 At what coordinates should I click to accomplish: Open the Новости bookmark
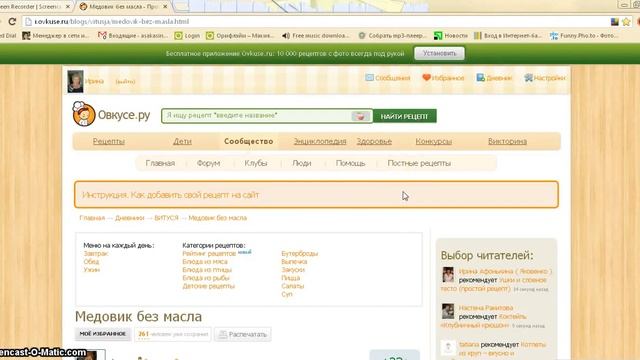click(451, 36)
